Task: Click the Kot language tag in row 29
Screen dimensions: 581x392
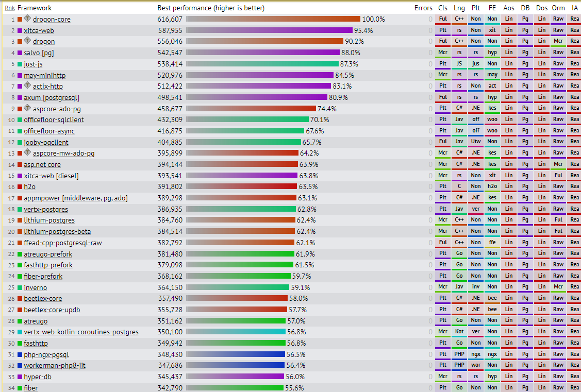Action: click(459, 332)
